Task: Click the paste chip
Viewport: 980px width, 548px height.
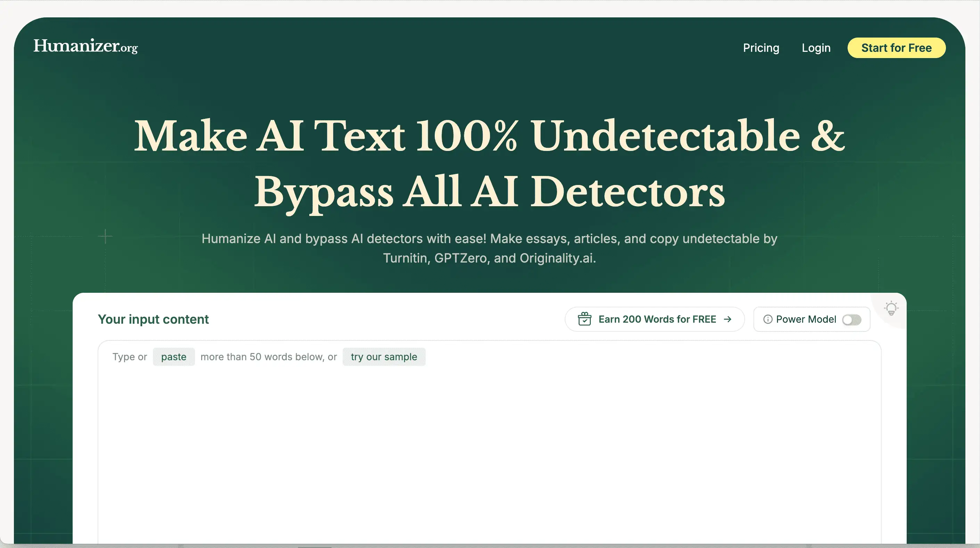Action: [x=173, y=356]
